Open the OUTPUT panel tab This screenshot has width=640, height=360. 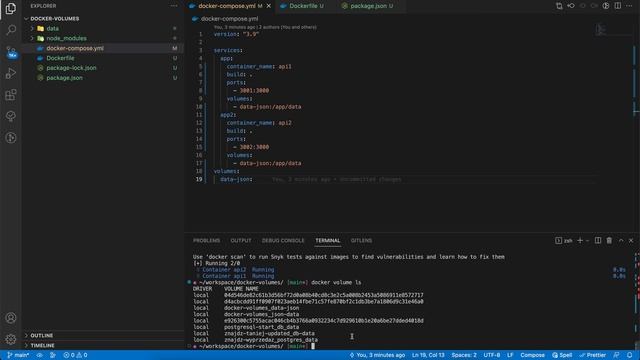click(x=241, y=240)
